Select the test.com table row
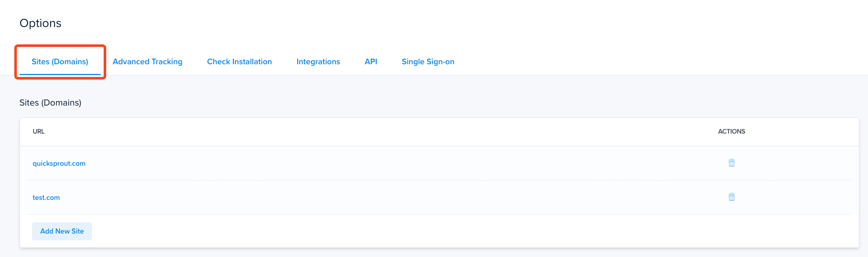 pyautogui.click(x=439, y=197)
